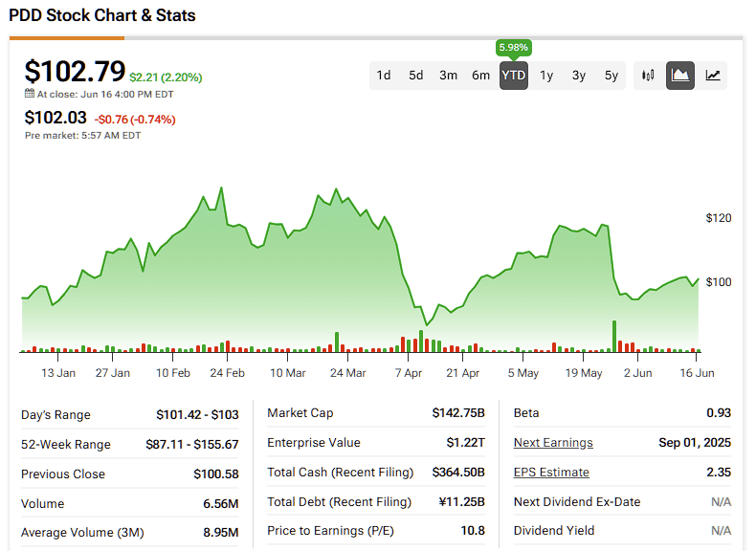756x551 pixels.
Task: Click the calendar icon beside At close
Action: point(30,94)
